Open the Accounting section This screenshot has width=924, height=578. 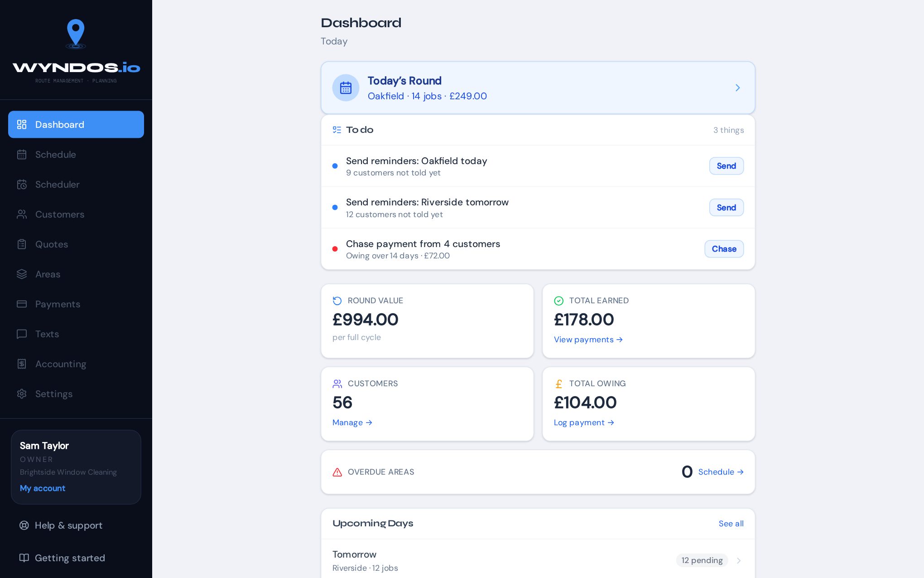click(76, 364)
